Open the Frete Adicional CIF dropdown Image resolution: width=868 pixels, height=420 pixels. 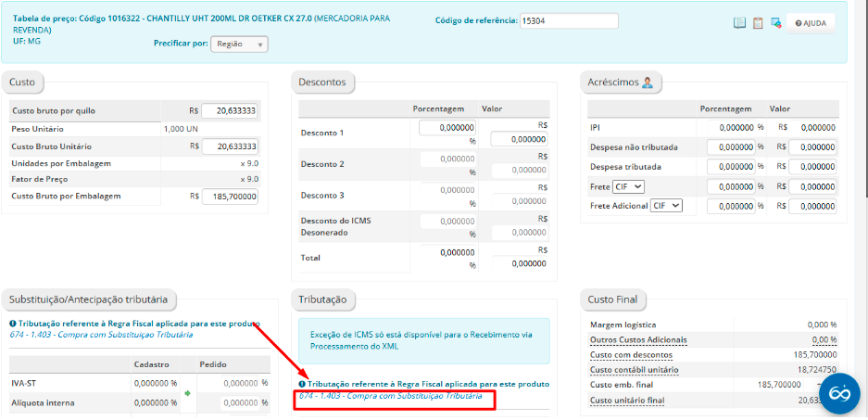click(x=665, y=206)
